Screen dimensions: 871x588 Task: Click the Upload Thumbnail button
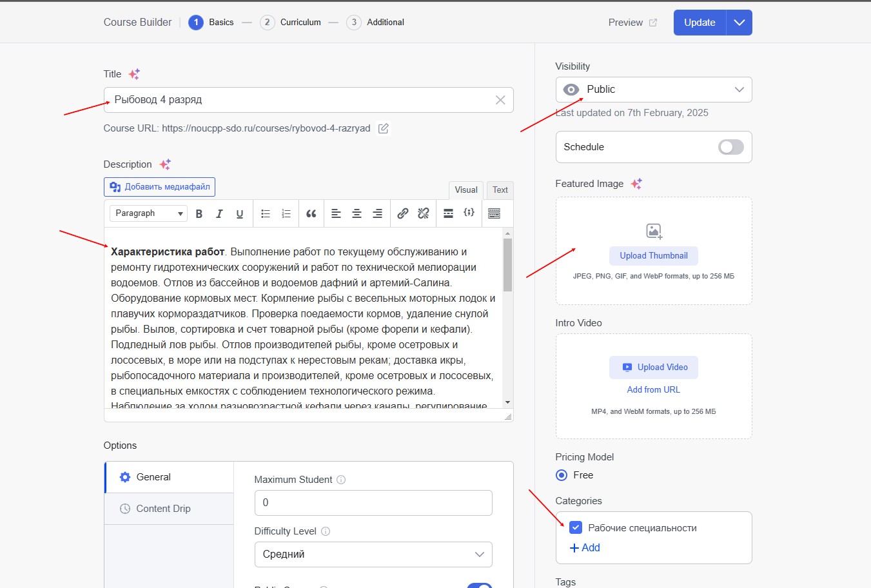click(653, 255)
